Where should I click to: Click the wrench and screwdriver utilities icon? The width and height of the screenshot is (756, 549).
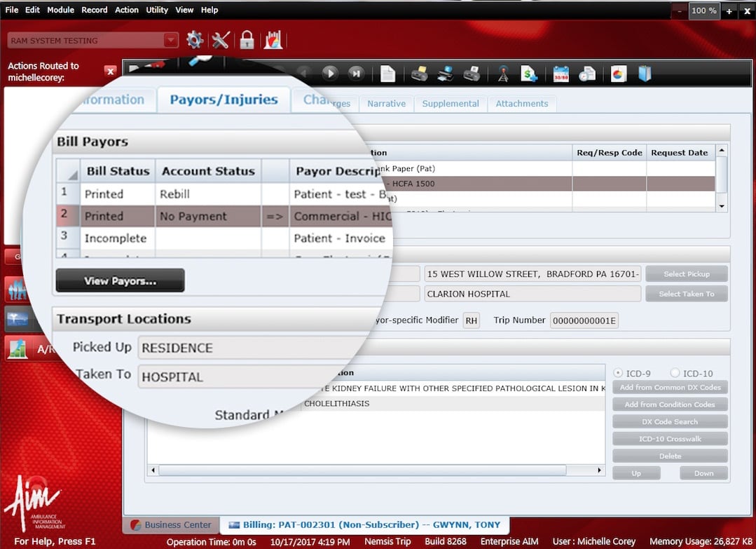pyautogui.click(x=221, y=40)
